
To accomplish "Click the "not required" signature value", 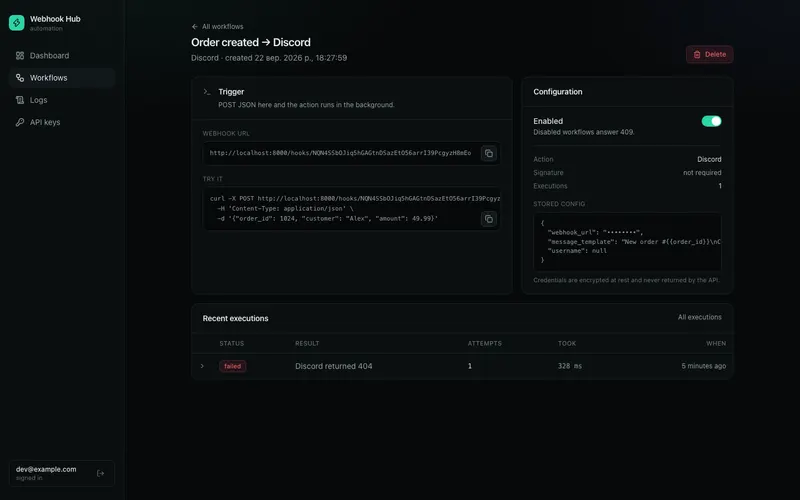I will [702, 172].
